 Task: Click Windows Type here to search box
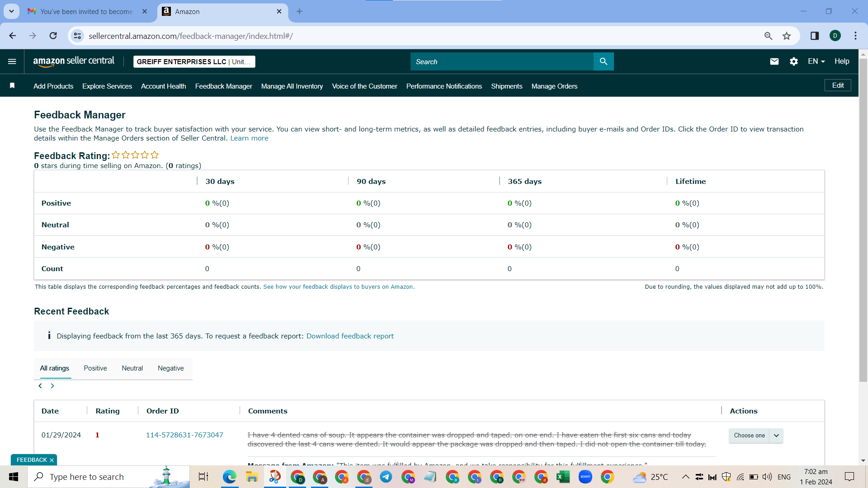108,477
